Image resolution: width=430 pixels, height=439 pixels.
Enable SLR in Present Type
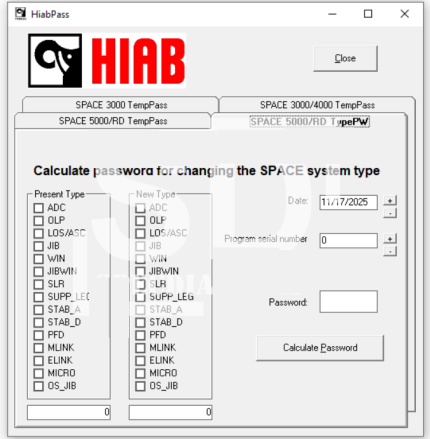39,284
